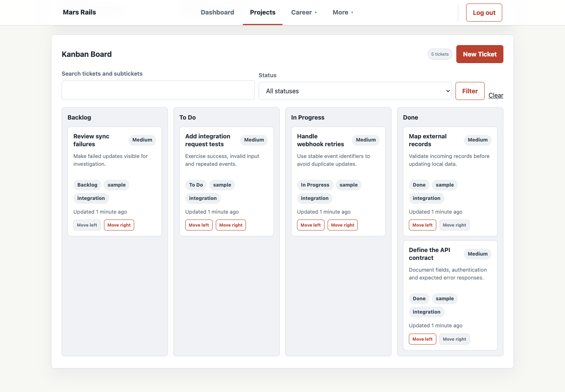Open the Define the API contract title
565x392 pixels.
coord(429,254)
